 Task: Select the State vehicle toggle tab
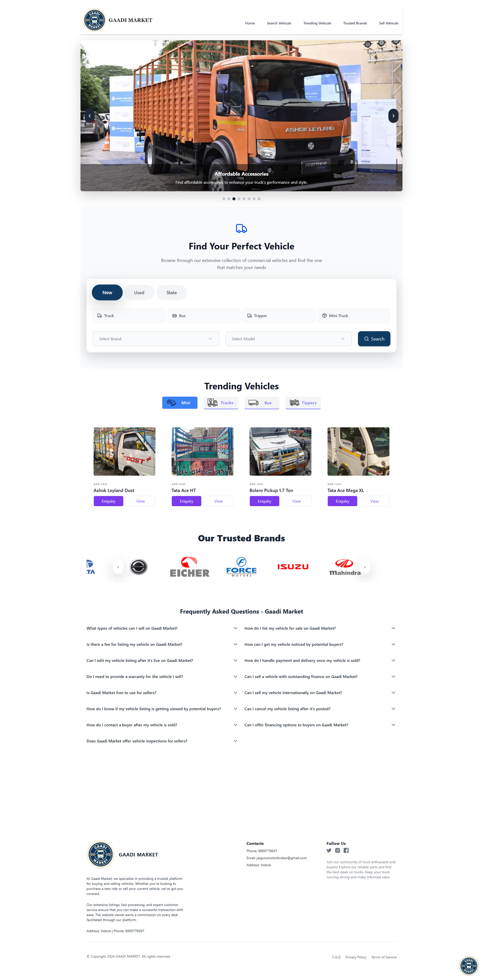click(171, 292)
